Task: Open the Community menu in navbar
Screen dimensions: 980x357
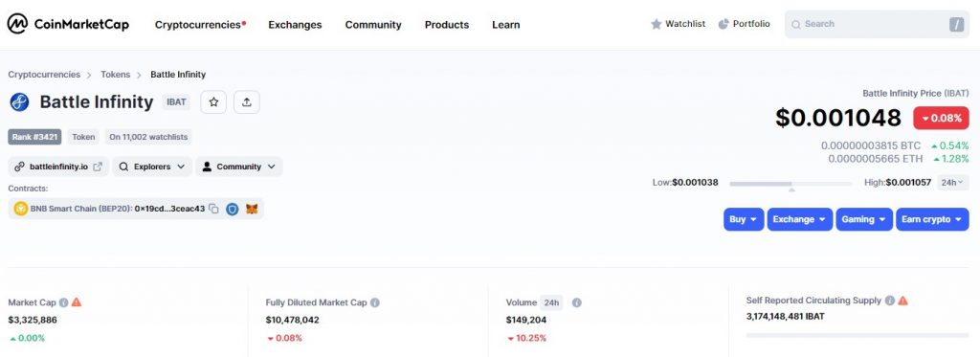Action: click(373, 24)
